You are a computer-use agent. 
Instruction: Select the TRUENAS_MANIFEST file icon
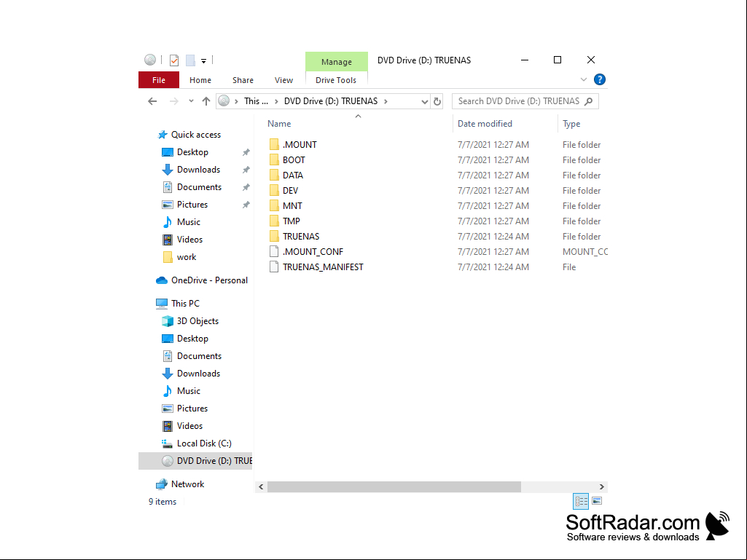tap(274, 267)
